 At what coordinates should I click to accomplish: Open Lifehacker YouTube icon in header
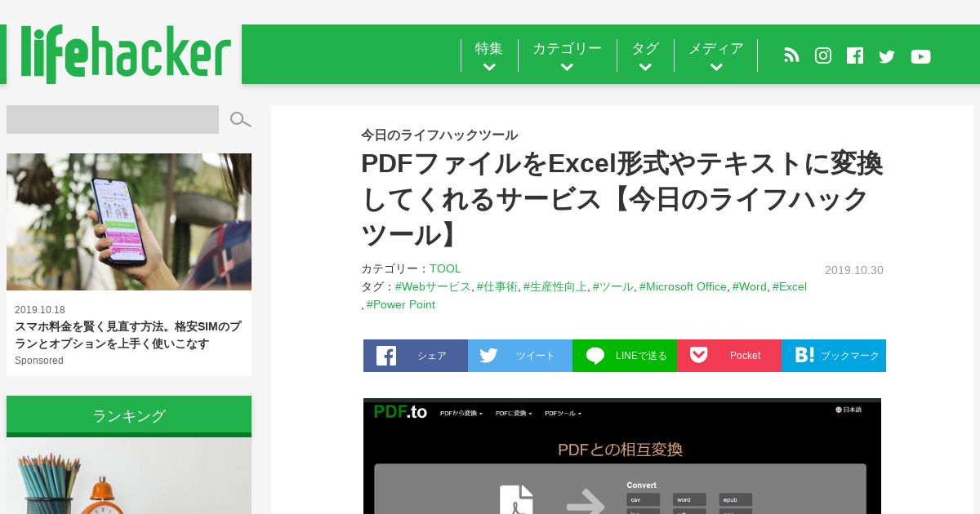click(x=920, y=56)
